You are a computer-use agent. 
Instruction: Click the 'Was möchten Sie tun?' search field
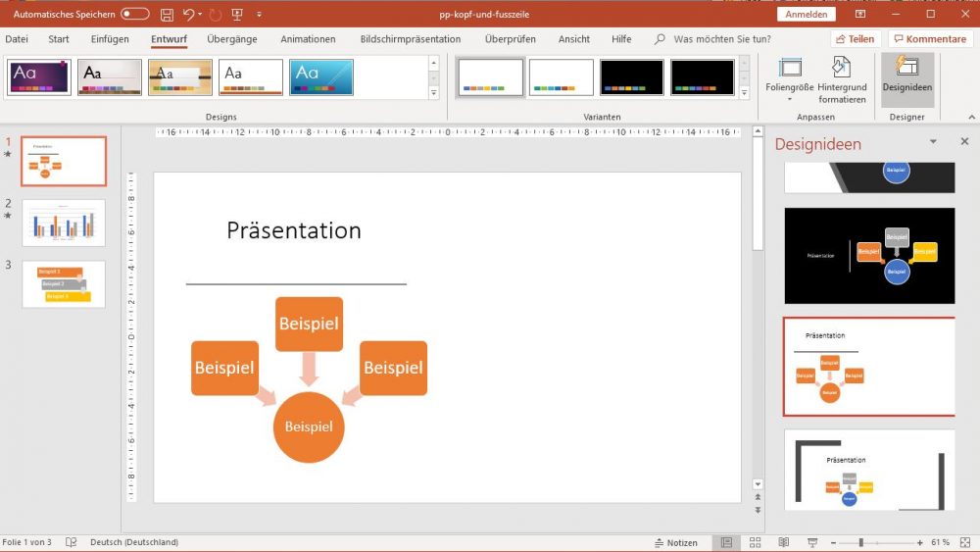722,39
